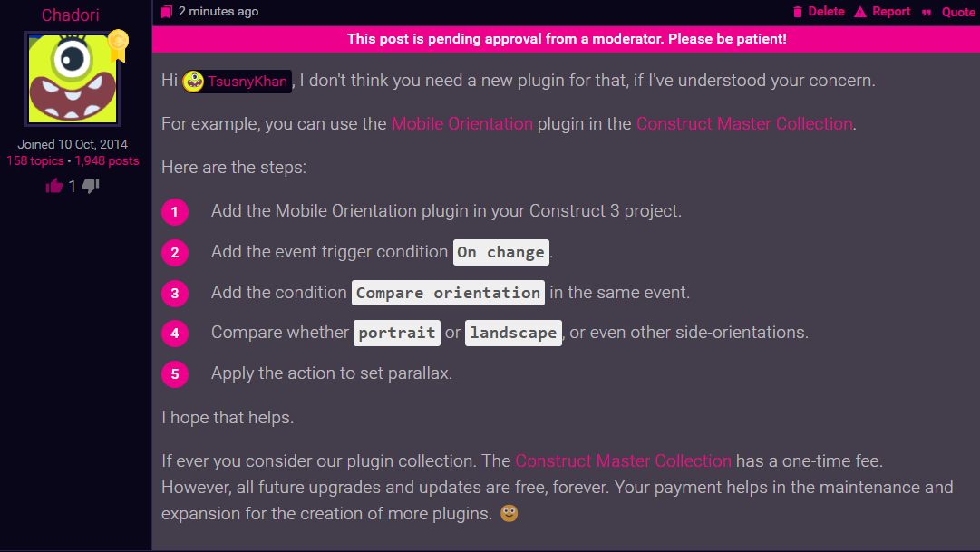Click the bookmark icon beside the post time
The image size is (980, 552).
point(166,12)
